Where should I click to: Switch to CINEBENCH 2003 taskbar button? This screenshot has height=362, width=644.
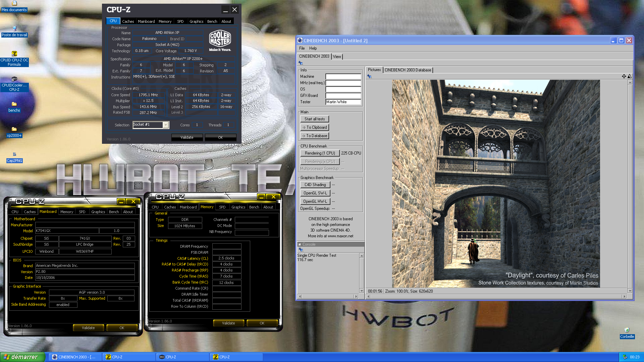(x=75, y=357)
